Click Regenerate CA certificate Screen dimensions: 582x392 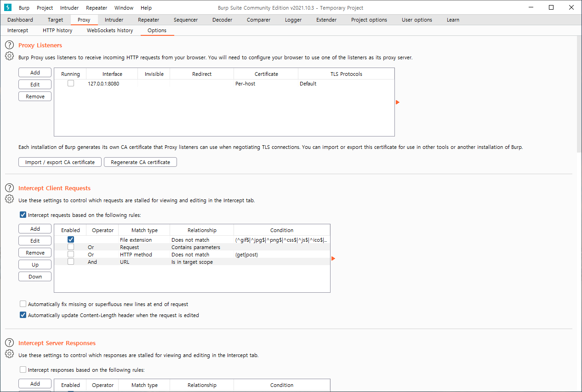pos(140,162)
